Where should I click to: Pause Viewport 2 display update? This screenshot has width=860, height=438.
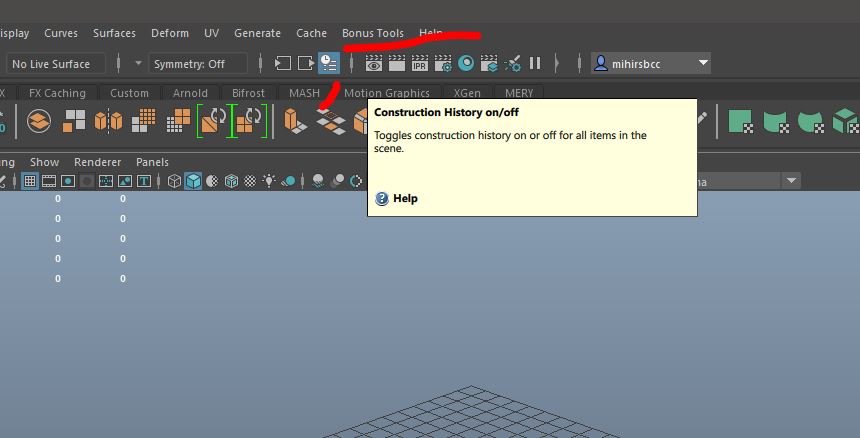pyautogui.click(x=535, y=64)
